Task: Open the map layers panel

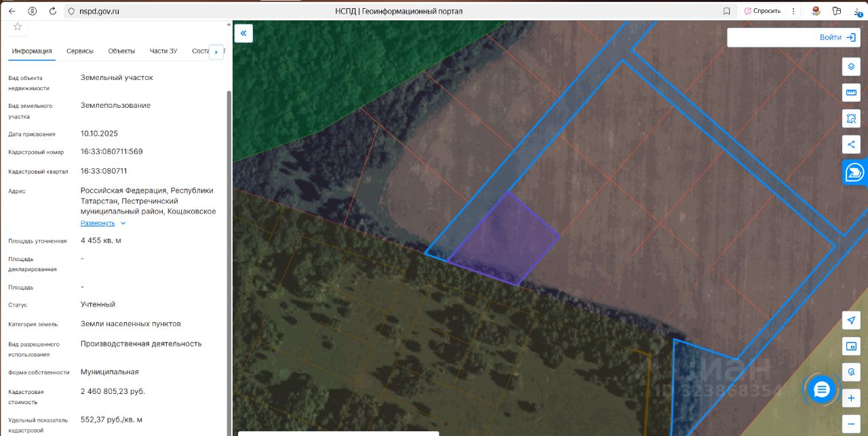Action: (x=851, y=67)
